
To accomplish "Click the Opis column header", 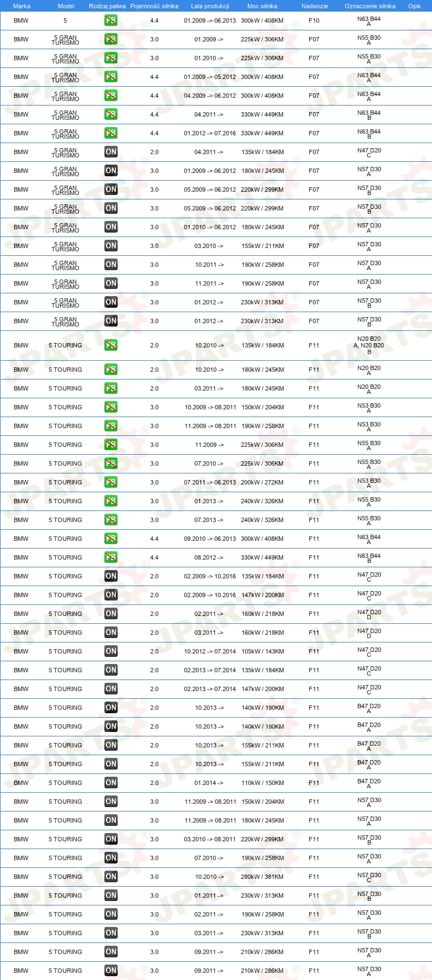I will coord(414,6).
